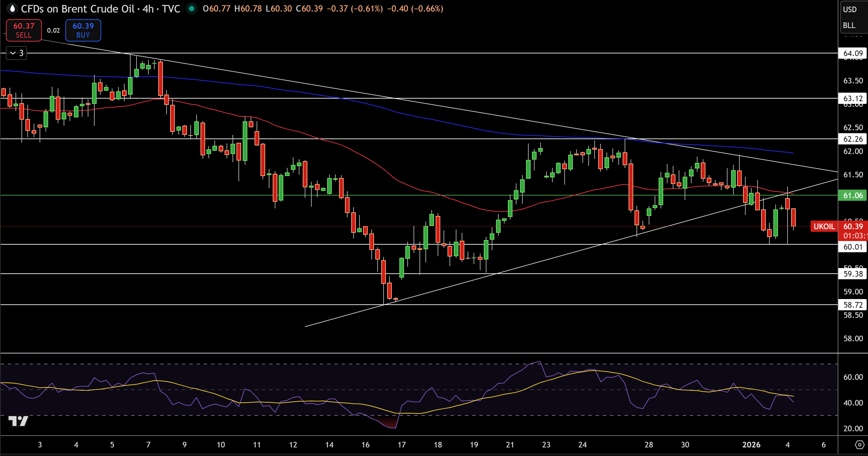Click the RSI 20.00 scale label

pyautogui.click(x=853, y=428)
